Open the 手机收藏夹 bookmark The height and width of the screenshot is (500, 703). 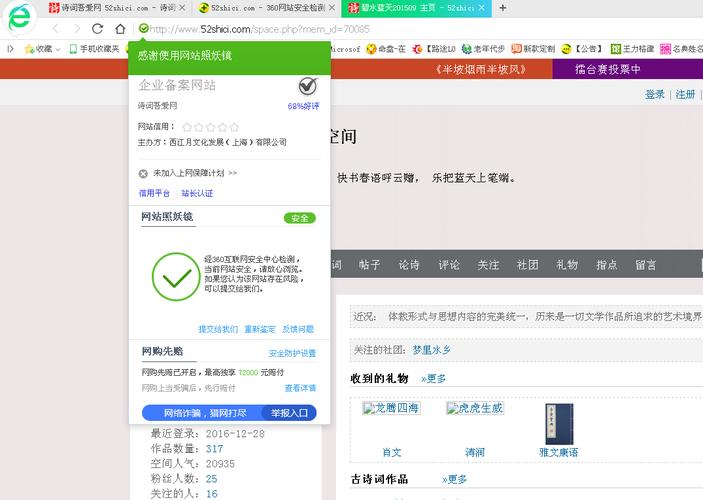coord(95,49)
